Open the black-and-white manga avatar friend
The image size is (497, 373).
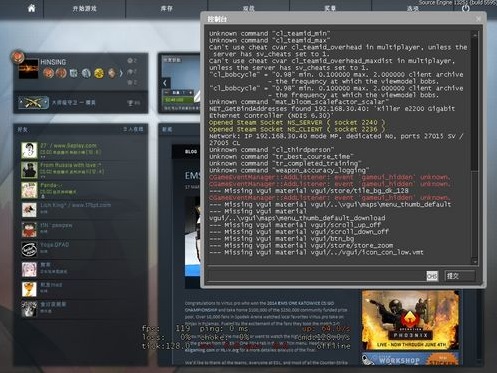pos(29,309)
